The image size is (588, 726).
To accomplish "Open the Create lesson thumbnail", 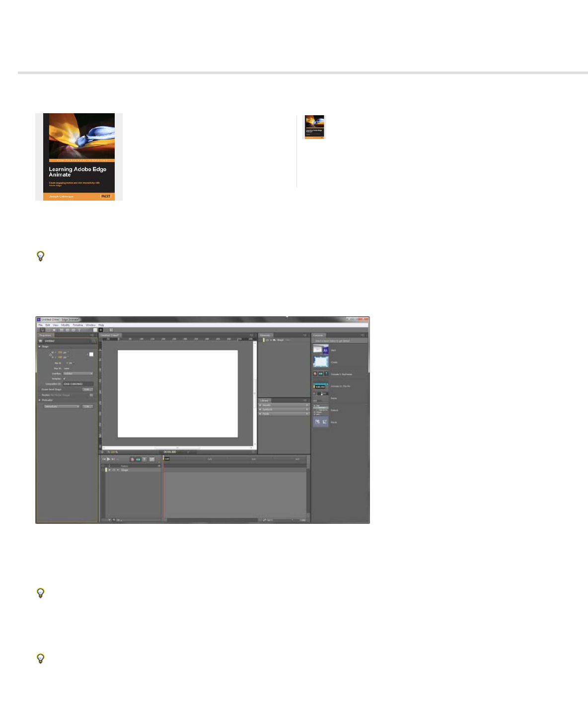I will [x=321, y=362].
